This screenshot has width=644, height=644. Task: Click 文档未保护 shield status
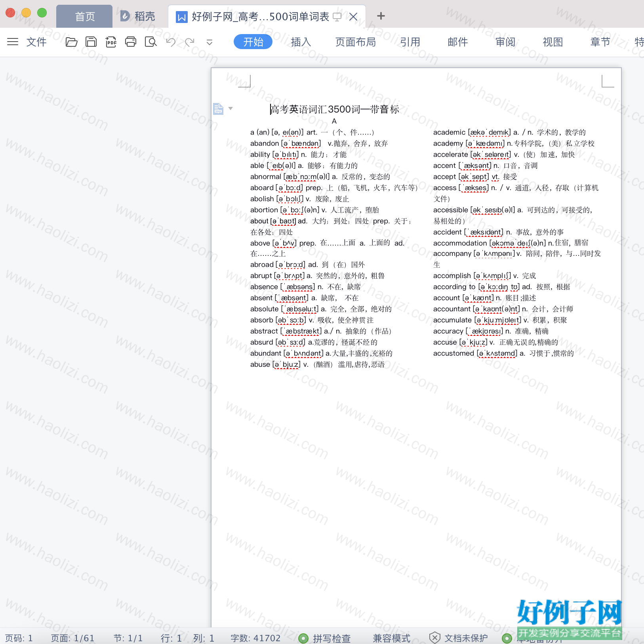tap(459, 638)
